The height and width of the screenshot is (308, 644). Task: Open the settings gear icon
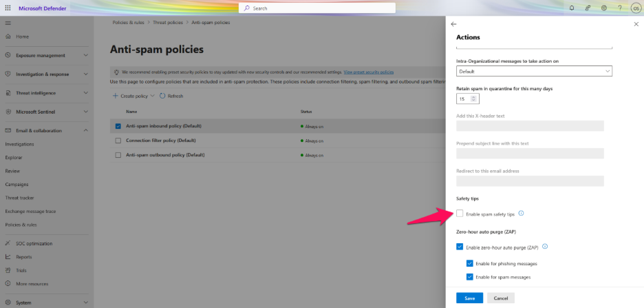click(603, 8)
